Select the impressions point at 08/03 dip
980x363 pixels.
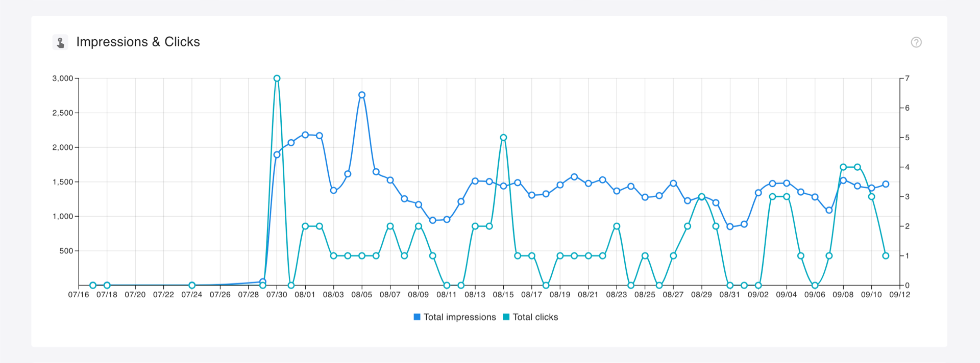pyautogui.click(x=333, y=190)
